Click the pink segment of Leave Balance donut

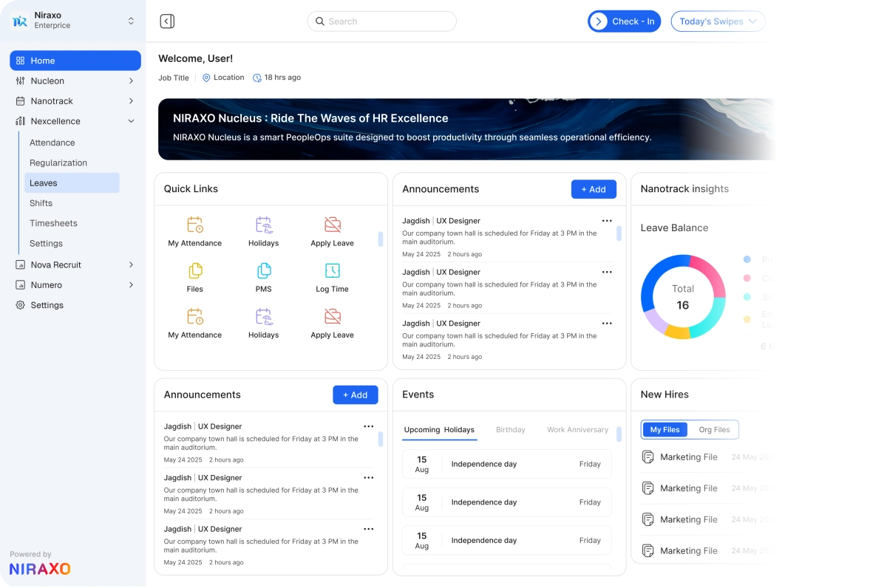pyautogui.click(x=707, y=277)
